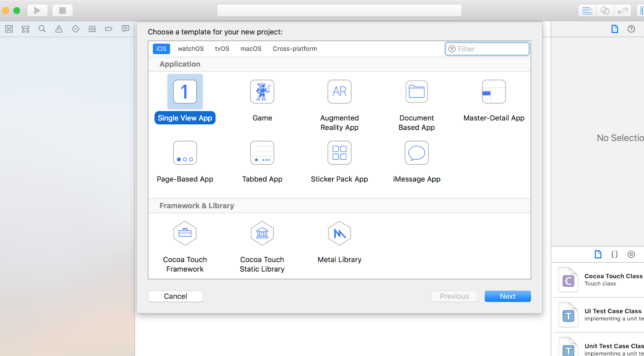The height and width of the screenshot is (356, 644).
Task: Switch to the standard editor icon
Action: pos(587,10)
